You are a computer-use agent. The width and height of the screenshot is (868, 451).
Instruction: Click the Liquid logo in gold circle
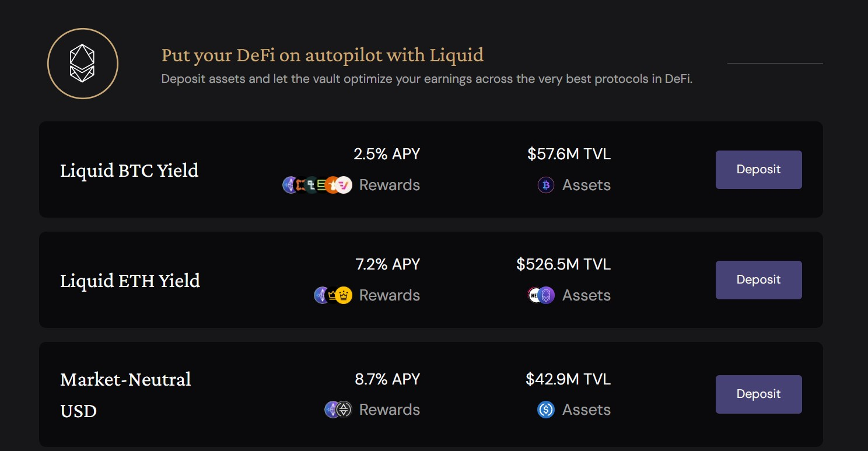[x=82, y=64]
